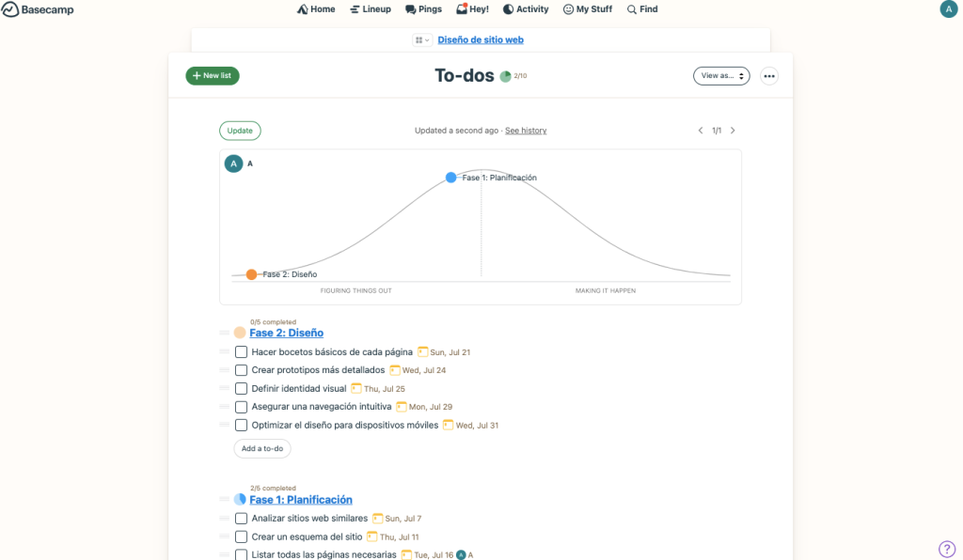Check off Hacer bocetos básicos de cada página
This screenshot has width=963, height=560.
click(x=242, y=352)
